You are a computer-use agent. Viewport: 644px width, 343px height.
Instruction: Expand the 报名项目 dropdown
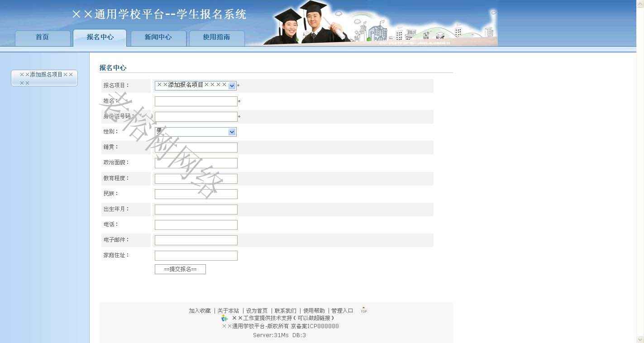click(x=196, y=86)
